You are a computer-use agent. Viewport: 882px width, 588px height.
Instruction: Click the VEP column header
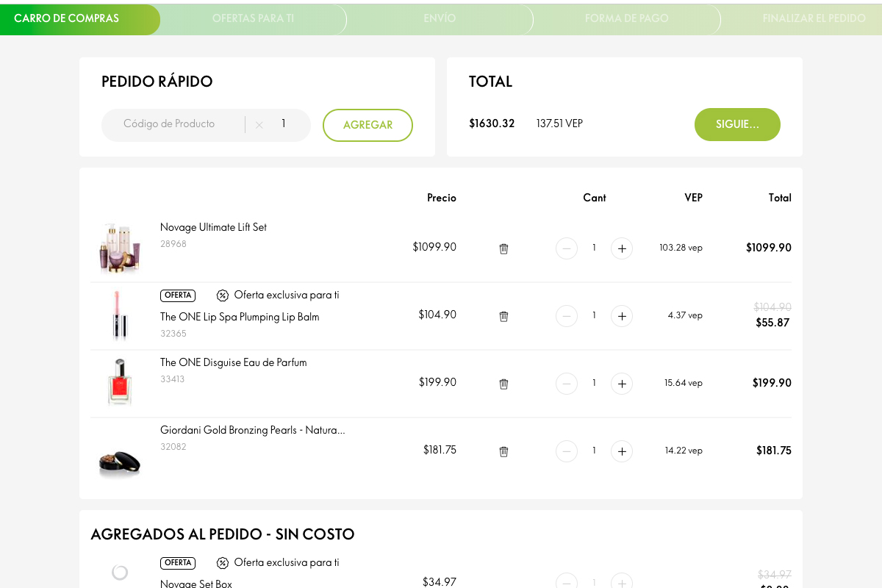[x=693, y=198]
